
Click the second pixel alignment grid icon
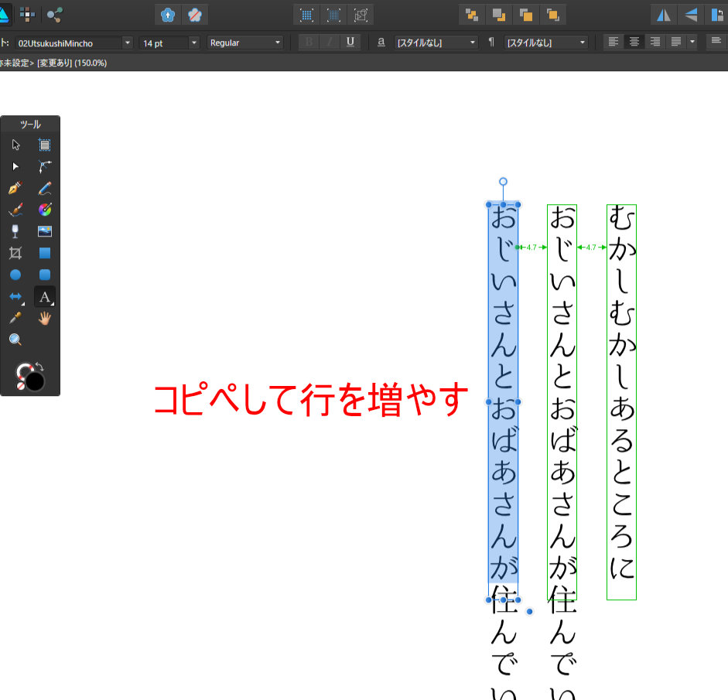pyautogui.click(x=333, y=15)
